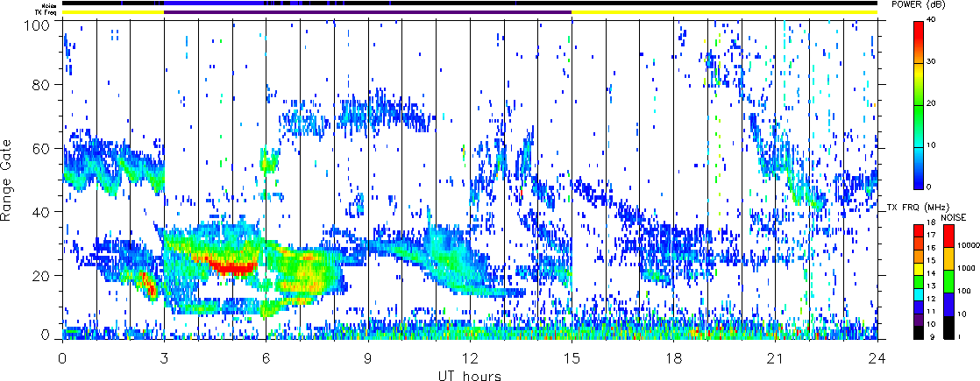The image size is (980, 381).
Task: Click the 100 tick label on the y-axis
Action: (40, 22)
